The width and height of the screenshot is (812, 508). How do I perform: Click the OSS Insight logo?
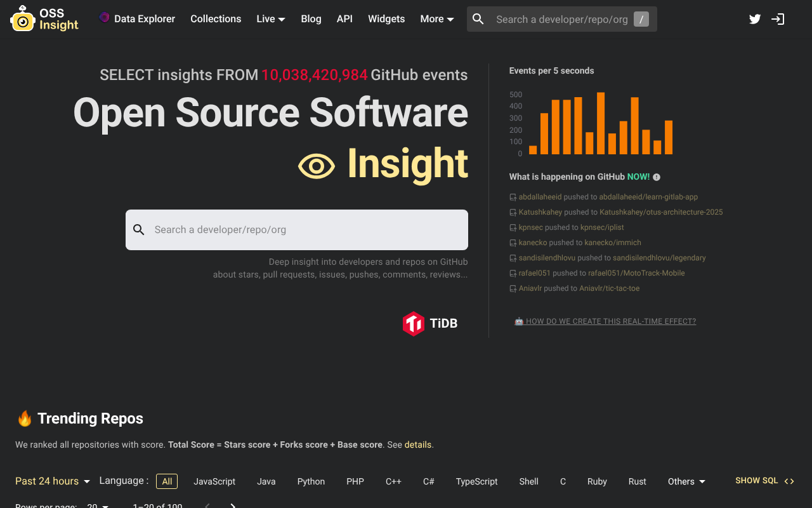click(x=44, y=18)
